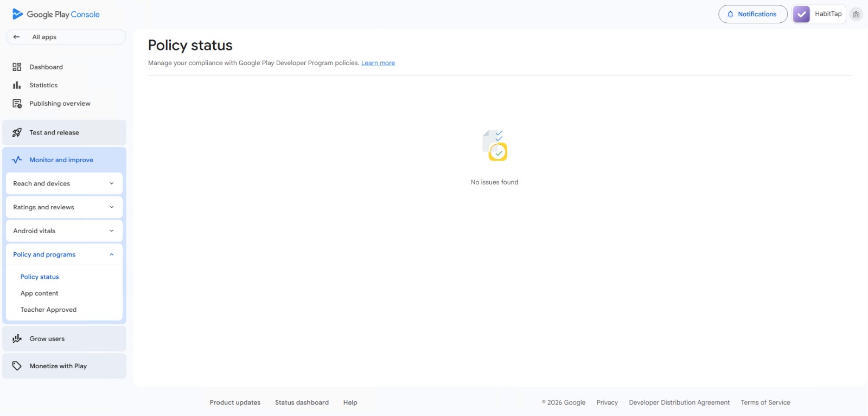The width and height of the screenshot is (868, 416).
Task: Open the Notifications button
Action: click(753, 14)
